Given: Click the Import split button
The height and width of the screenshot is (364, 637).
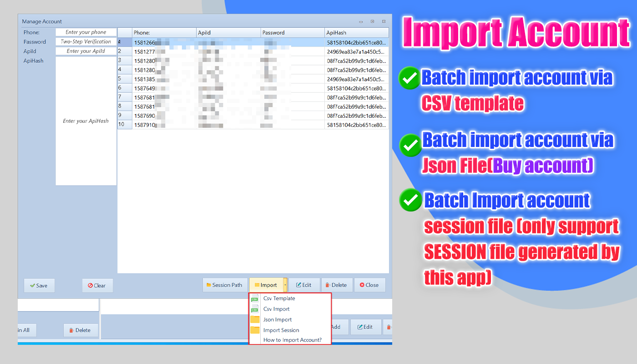Looking at the screenshot, I should 266,285.
